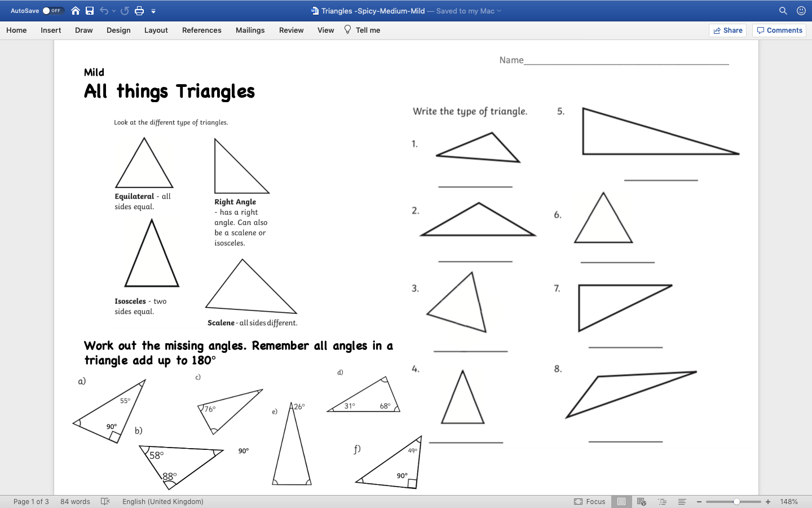Open the Comments pane button
This screenshot has height=508, width=812.
[779, 30]
